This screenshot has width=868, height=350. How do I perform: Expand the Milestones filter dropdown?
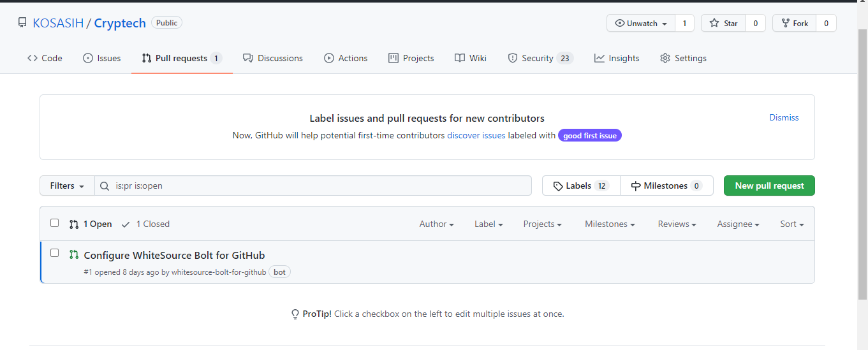tap(610, 224)
